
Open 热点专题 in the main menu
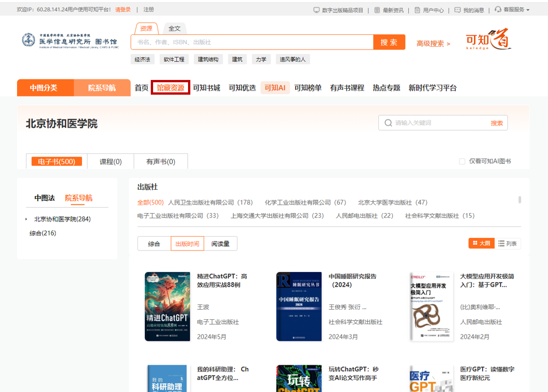click(x=387, y=88)
